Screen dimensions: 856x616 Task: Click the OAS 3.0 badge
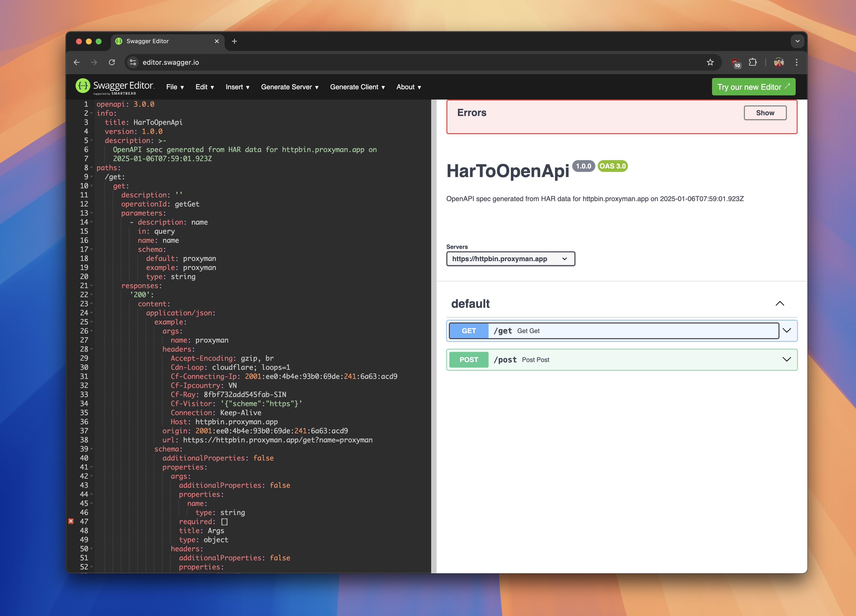[612, 166]
